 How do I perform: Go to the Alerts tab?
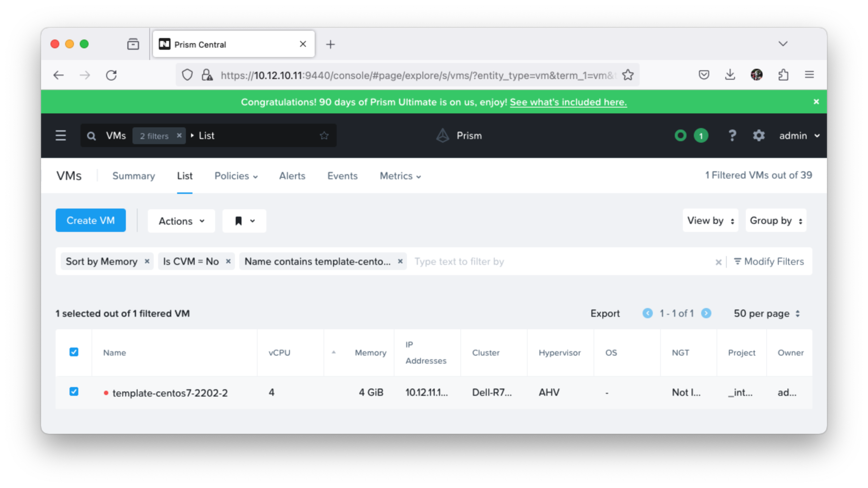pyautogui.click(x=292, y=176)
